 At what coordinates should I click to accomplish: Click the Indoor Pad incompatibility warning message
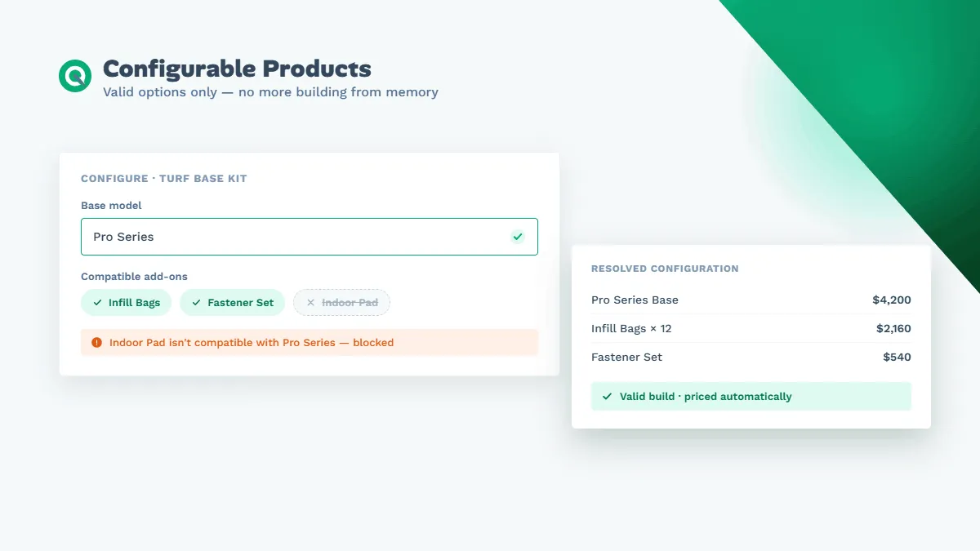click(x=310, y=343)
